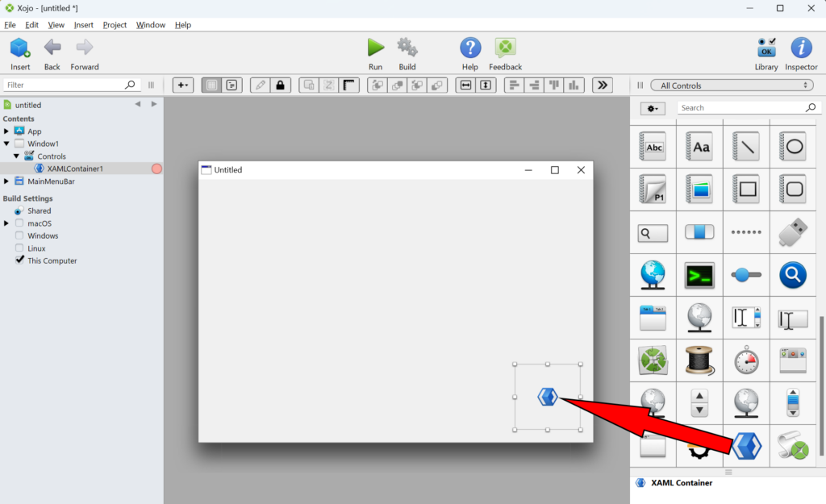Select the Toolbar control in Library

pyautogui.click(x=793, y=360)
